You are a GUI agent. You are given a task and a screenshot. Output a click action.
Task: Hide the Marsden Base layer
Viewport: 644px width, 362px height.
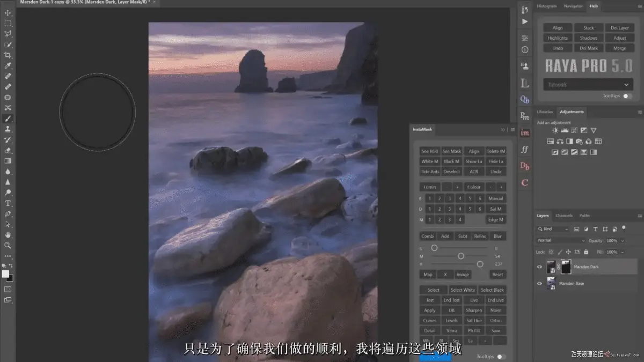539,283
